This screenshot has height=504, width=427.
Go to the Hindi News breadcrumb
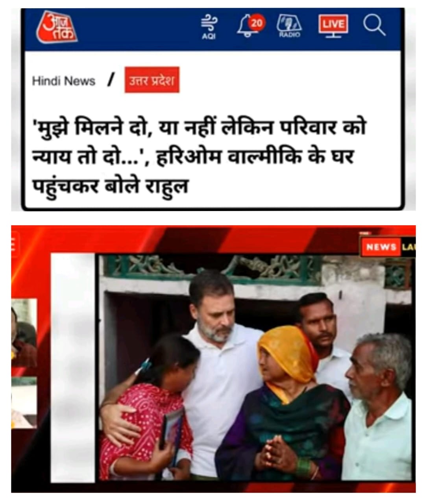[63, 81]
